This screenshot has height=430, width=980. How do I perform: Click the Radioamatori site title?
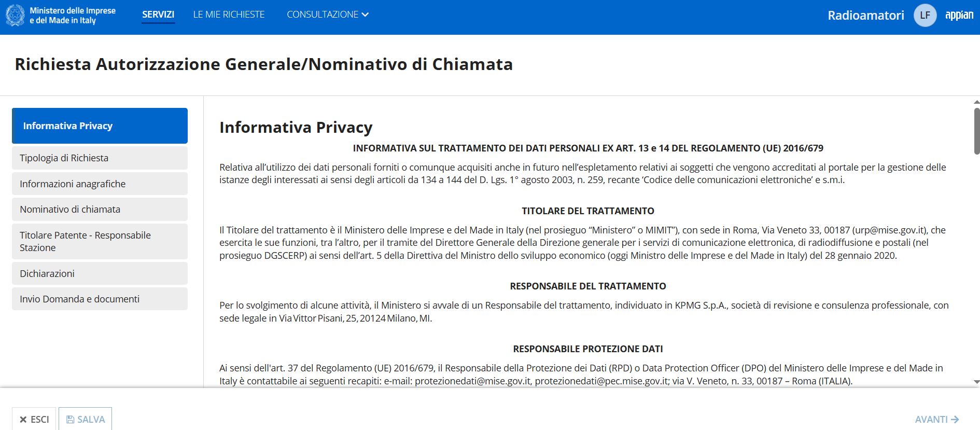866,15
